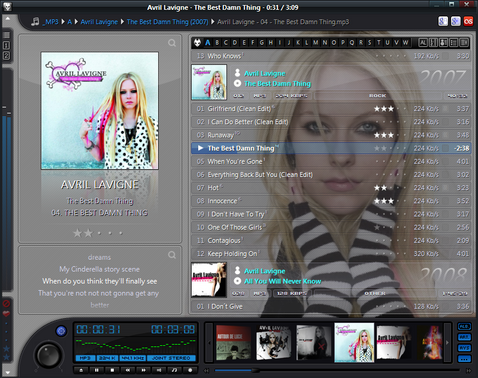Open the first Google search icon
The width and height of the screenshot is (478, 378).
click(443, 21)
